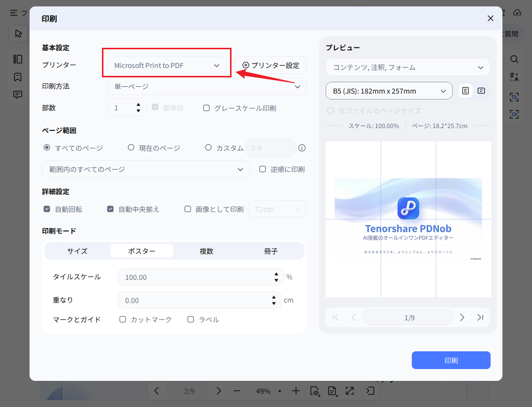This screenshot has width=532, height=407.
Task: Open the 範囲内のすべてのページ dropdown
Action: point(145,169)
